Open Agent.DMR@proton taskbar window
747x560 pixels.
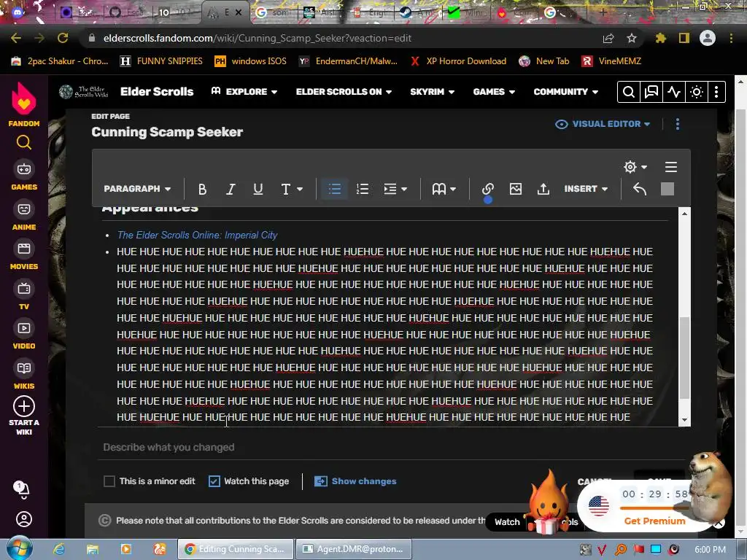[x=353, y=549]
